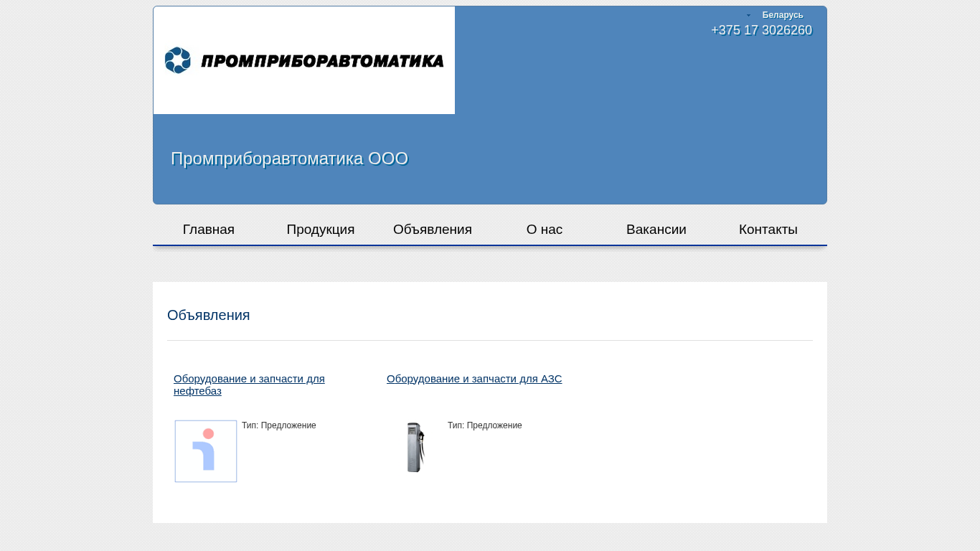Image resolution: width=980 pixels, height=551 pixels.
Task: Select the Объявления menu item
Action: pyautogui.click(x=433, y=230)
